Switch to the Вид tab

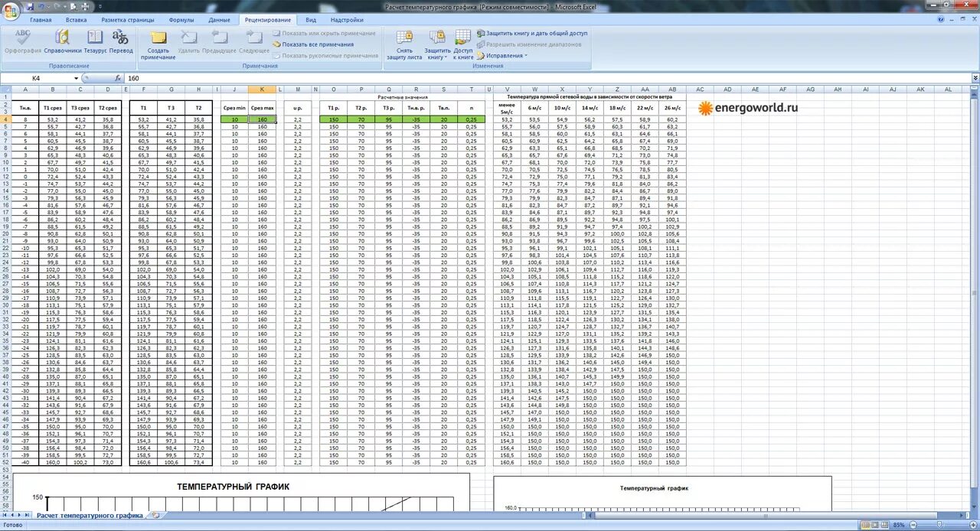tap(310, 20)
